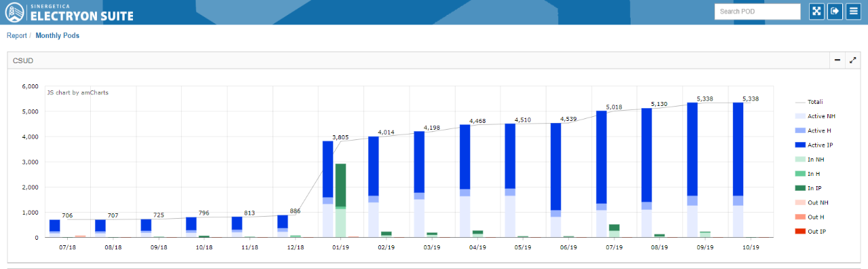Go to the Report breadcrumb
The image size is (868, 269).
(x=17, y=36)
